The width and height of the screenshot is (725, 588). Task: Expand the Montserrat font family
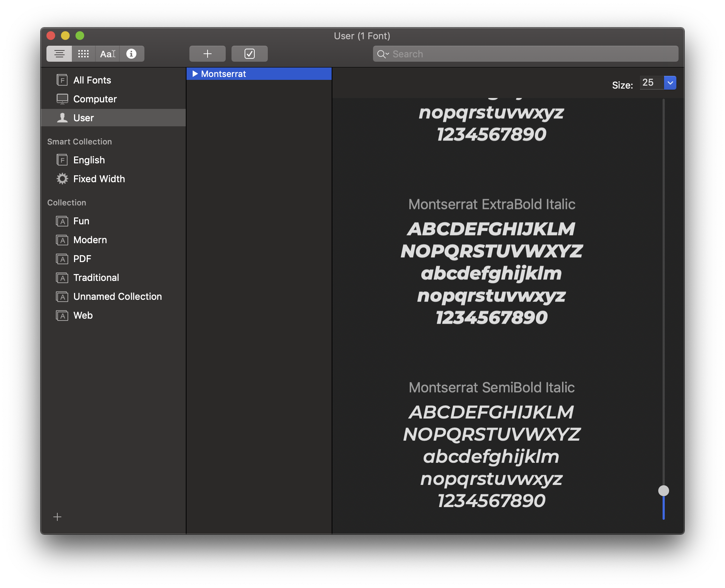tap(195, 74)
